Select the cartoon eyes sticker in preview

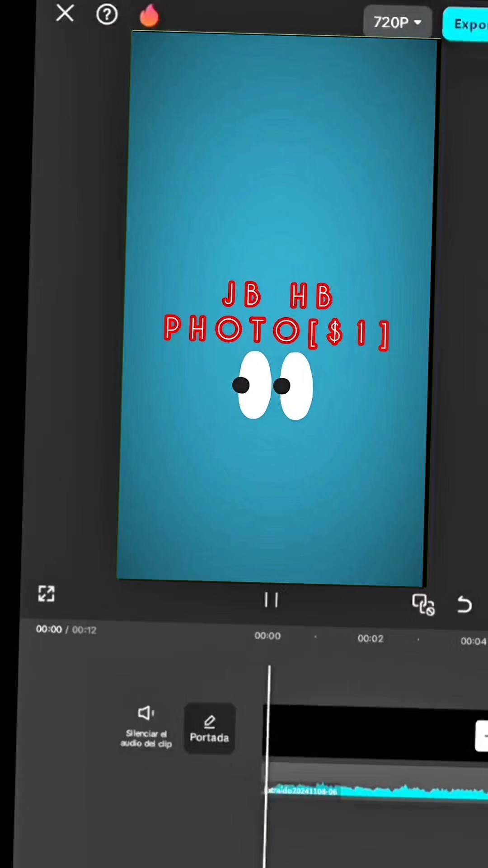pos(272,386)
